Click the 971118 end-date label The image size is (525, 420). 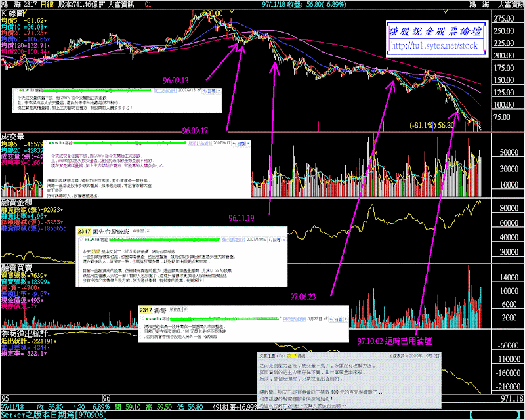513,398
